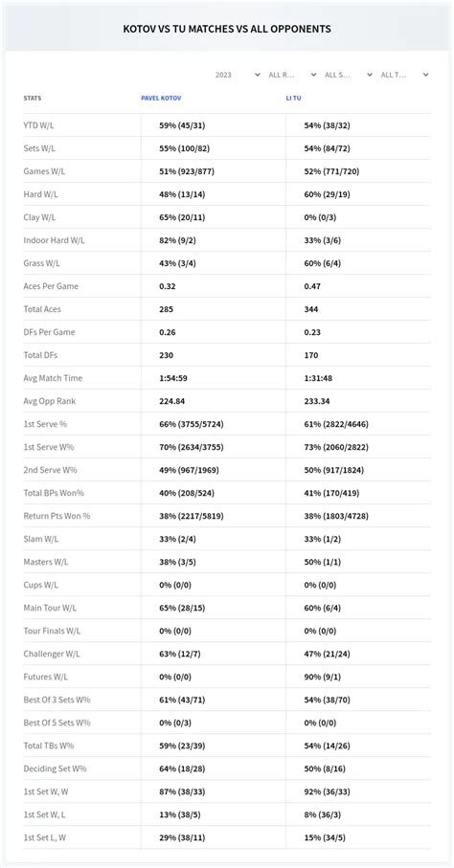Expand the ALL T... filter dropdown
This screenshot has width=454, height=868.
tap(404, 75)
